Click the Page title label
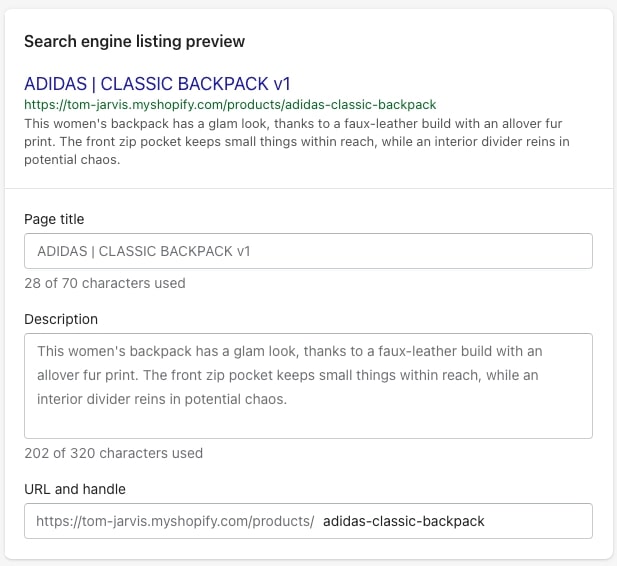Screen dimensions: 617x566 tap(54, 219)
